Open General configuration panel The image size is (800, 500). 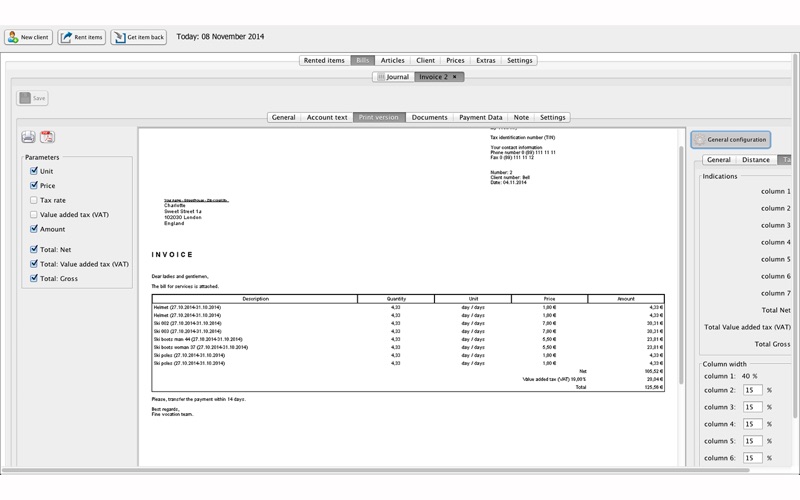tap(731, 139)
